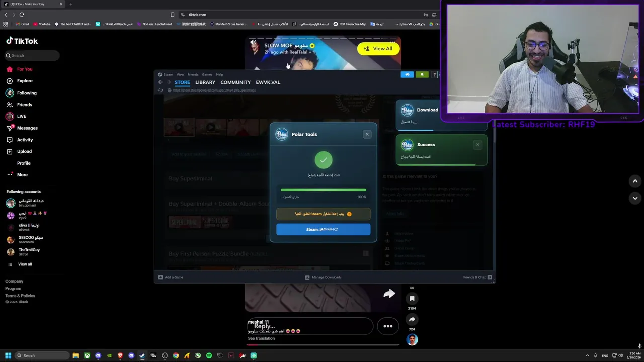
Task: Open the Friends menu in Steam
Action: click(x=193, y=75)
